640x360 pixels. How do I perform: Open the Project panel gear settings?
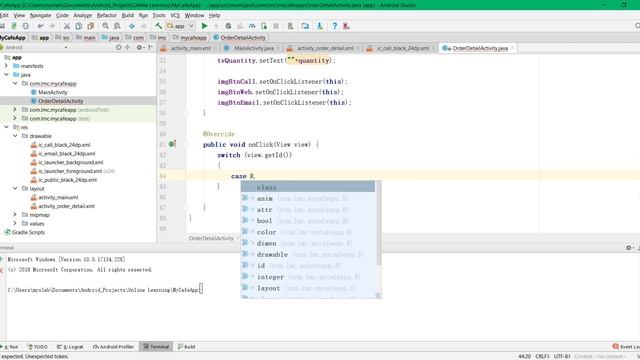pos(139,47)
